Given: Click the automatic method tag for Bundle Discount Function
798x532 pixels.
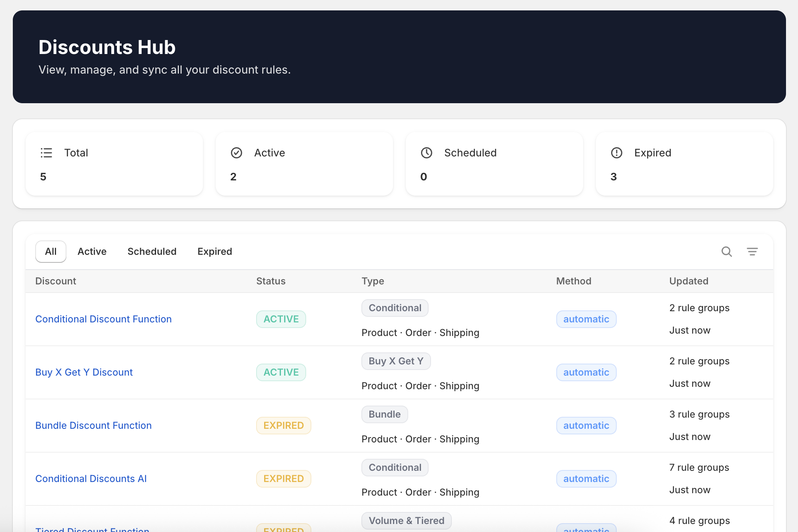Looking at the screenshot, I should tap(586, 425).
